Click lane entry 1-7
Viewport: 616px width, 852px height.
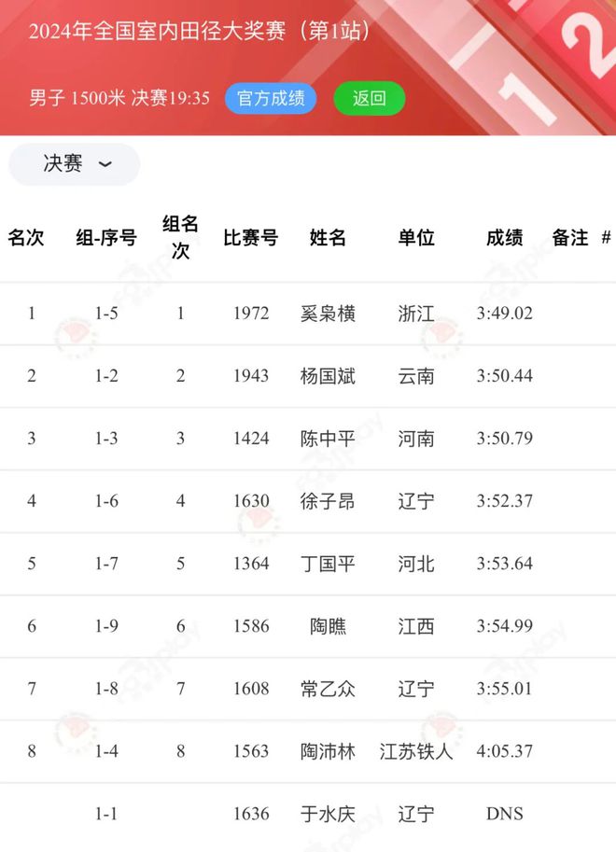click(x=106, y=564)
